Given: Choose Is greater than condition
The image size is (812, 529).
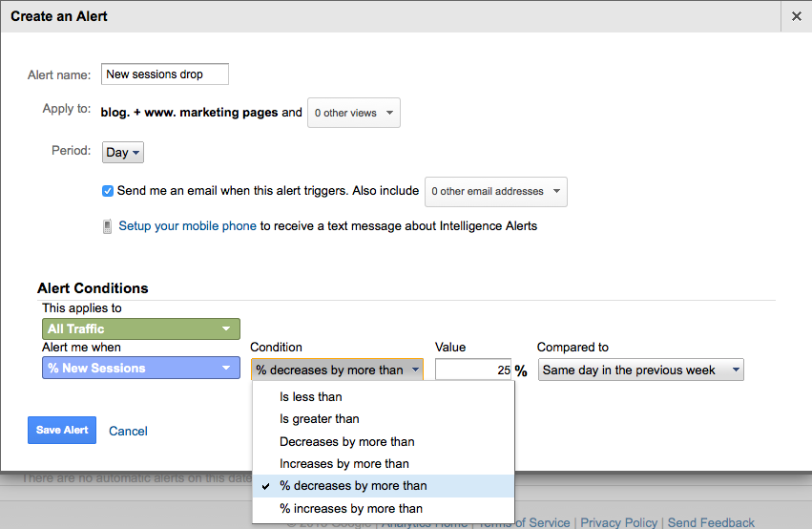Looking at the screenshot, I should coord(384,418).
